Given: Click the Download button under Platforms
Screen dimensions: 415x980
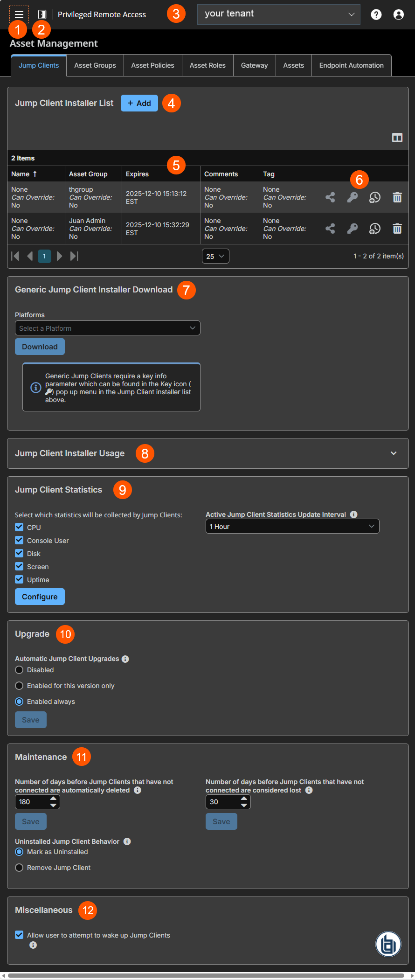Looking at the screenshot, I should pyautogui.click(x=40, y=347).
